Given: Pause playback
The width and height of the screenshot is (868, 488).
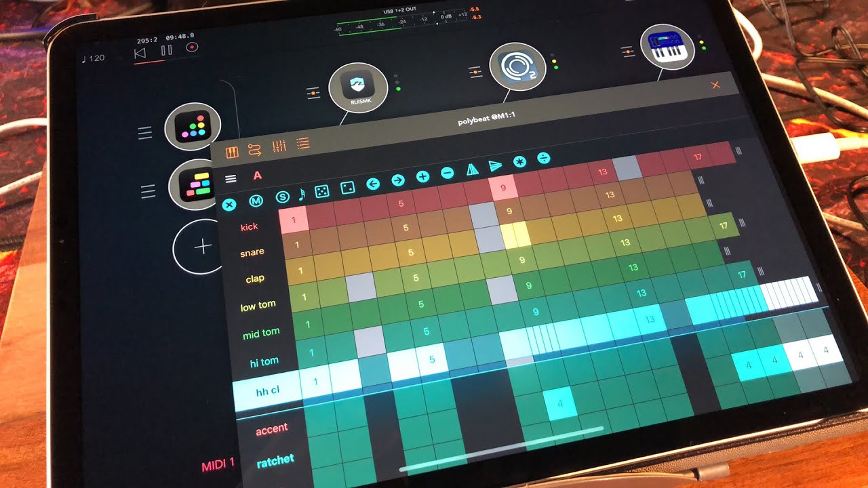Looking at the screenshot, I should [166, 49].
